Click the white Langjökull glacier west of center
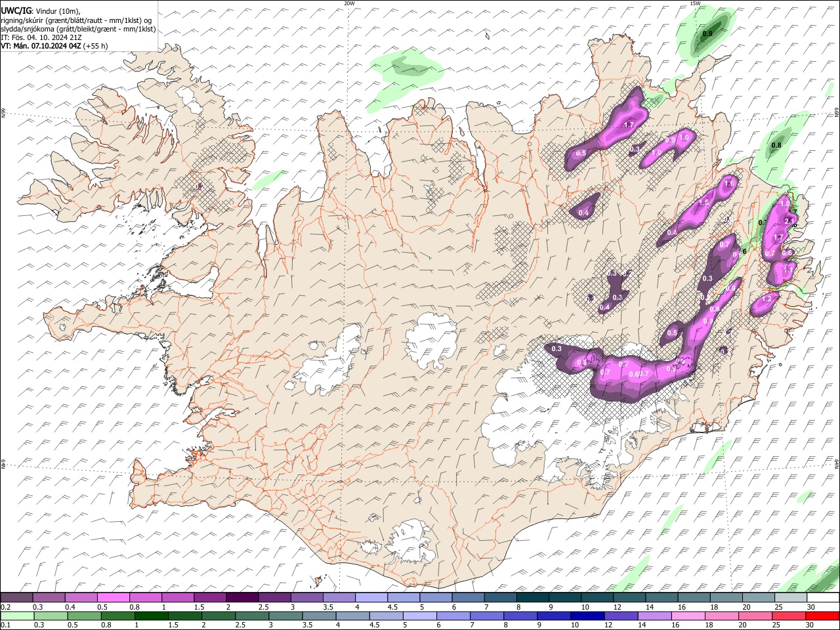The image size is (840, 630). click(x=331, y=364)
